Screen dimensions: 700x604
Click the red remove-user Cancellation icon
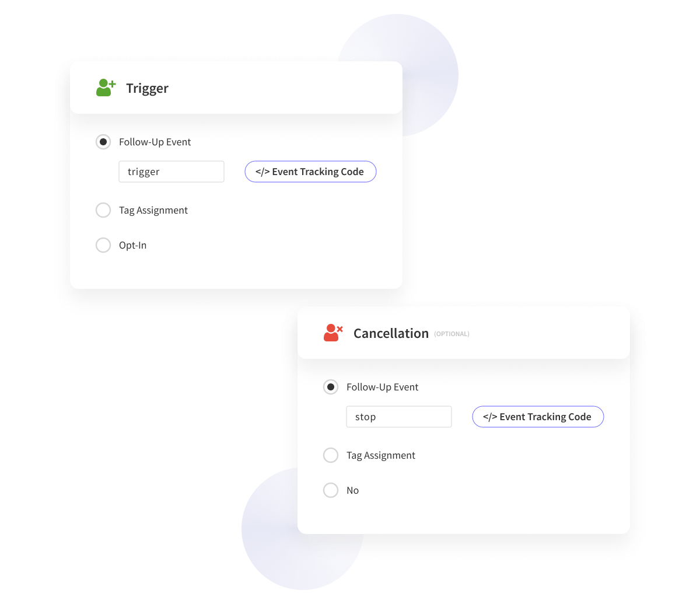(x=333, y=333)
